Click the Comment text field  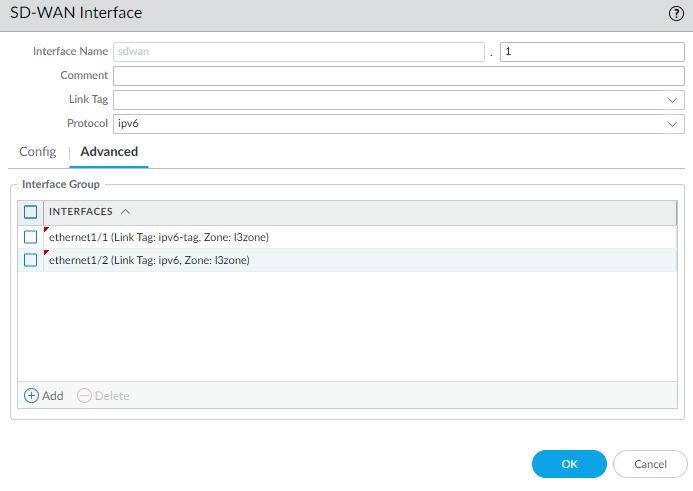click(398, 76)
